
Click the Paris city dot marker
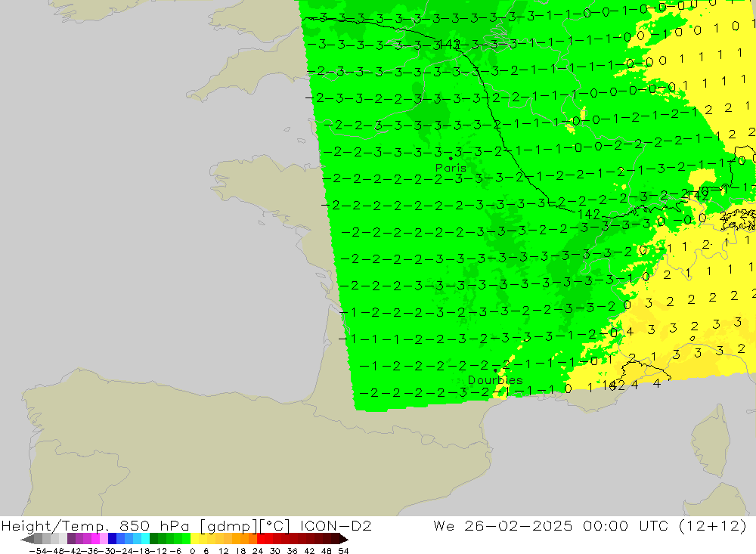[x=451, y=158]
